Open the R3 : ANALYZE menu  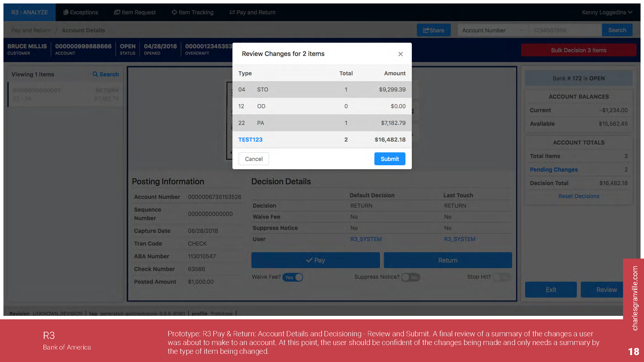[x=29, y=12]
